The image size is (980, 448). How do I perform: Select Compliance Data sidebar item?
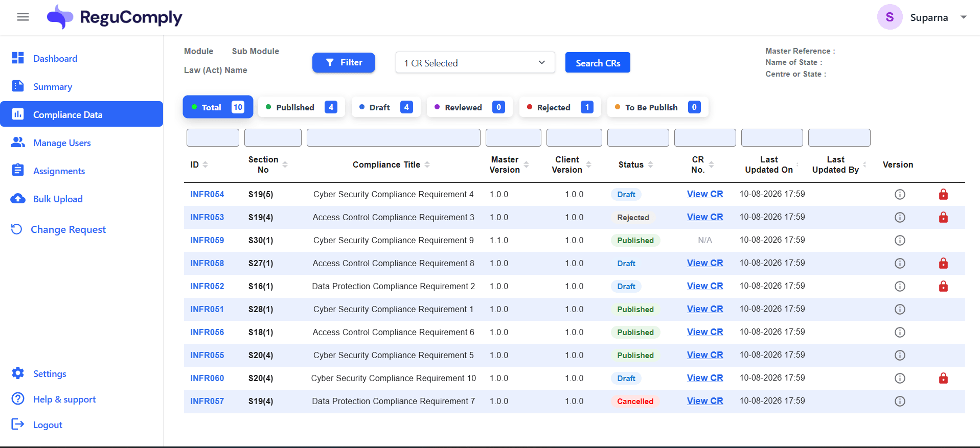pyautogui.click(x=81, y=114)
